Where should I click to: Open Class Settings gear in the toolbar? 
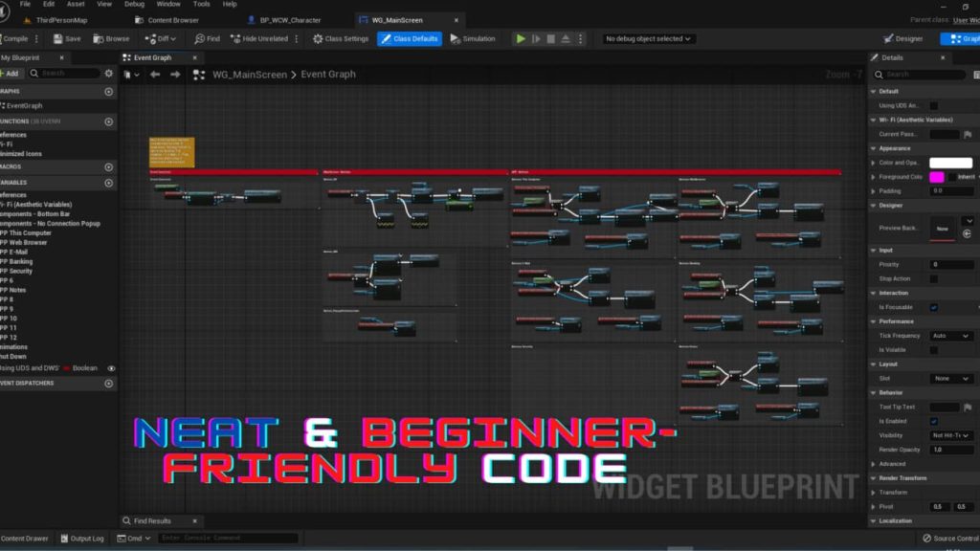pos(319,39)
